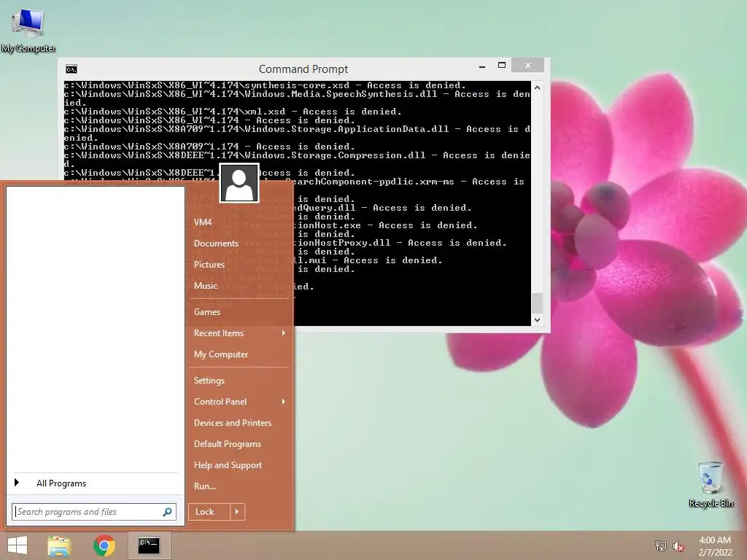Focus the Search programs and files box

[94, 512]
